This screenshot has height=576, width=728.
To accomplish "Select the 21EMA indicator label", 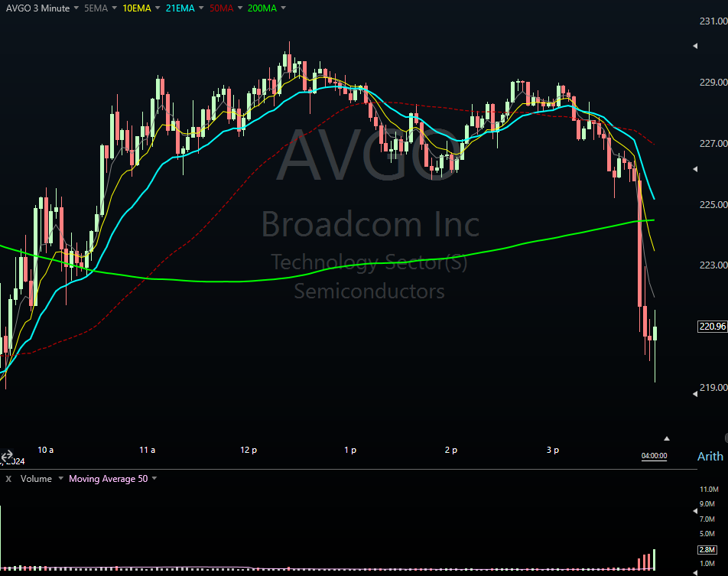I will [x=180, y=8].
